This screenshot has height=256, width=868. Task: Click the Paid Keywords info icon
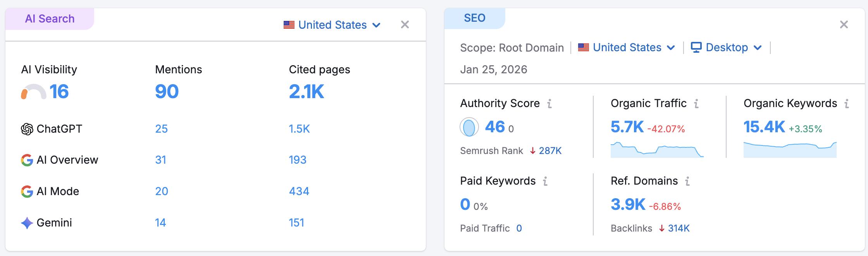(545, 181)
